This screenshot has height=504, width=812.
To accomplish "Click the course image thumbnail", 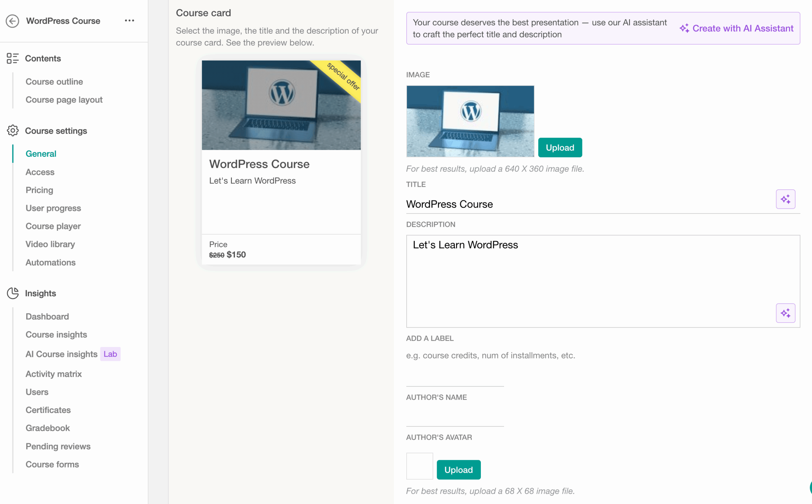I will (x=470, y=121).
